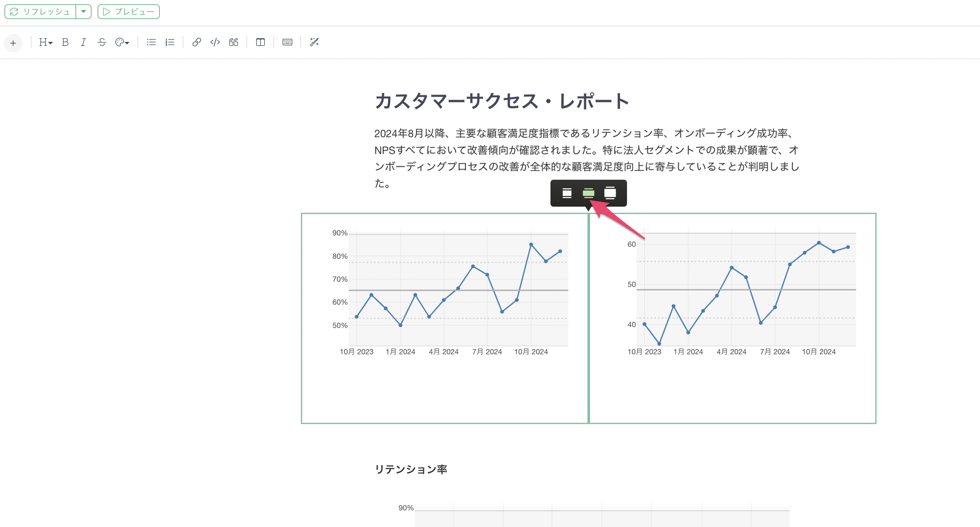Open the text color palette dropdown

coord(122,42)
